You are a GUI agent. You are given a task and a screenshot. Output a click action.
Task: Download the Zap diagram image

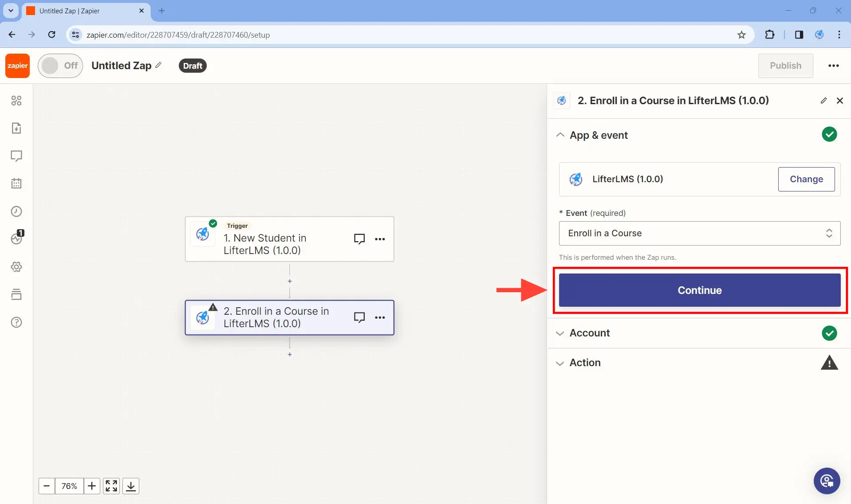[130, 486]
